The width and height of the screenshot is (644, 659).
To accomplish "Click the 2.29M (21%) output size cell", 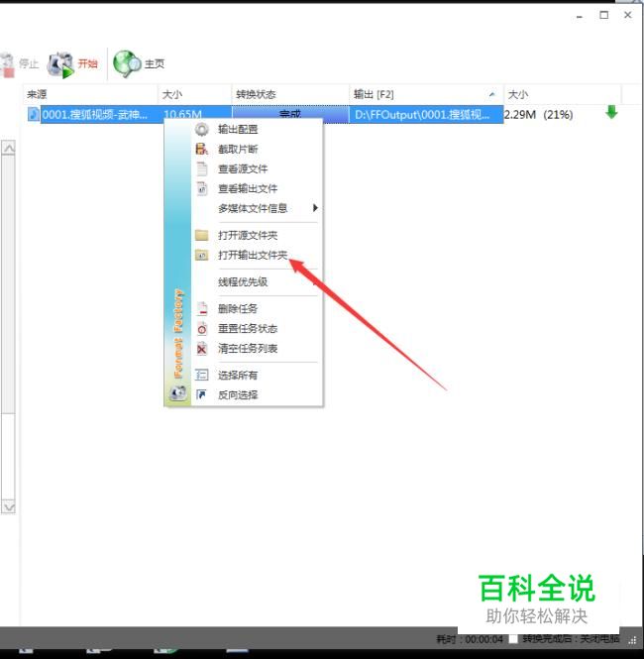I will click(539, 114).
